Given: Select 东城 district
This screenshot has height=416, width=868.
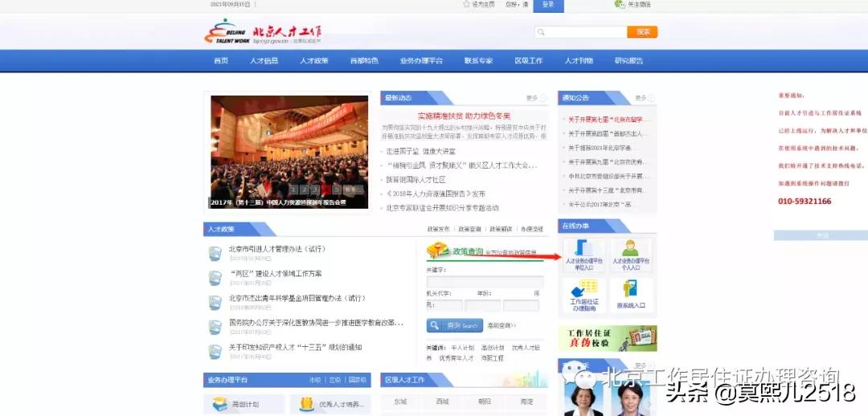Looking at the screenshot, I should click(400, 402).
